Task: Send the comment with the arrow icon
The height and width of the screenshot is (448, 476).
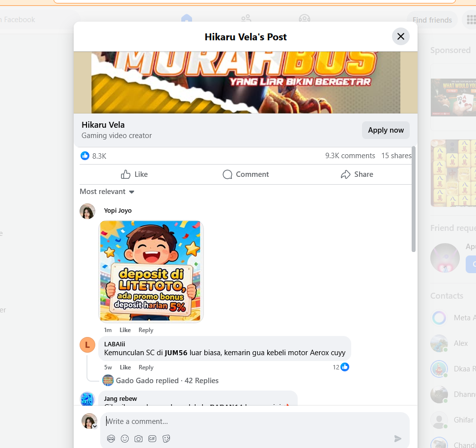Action: 398,439
